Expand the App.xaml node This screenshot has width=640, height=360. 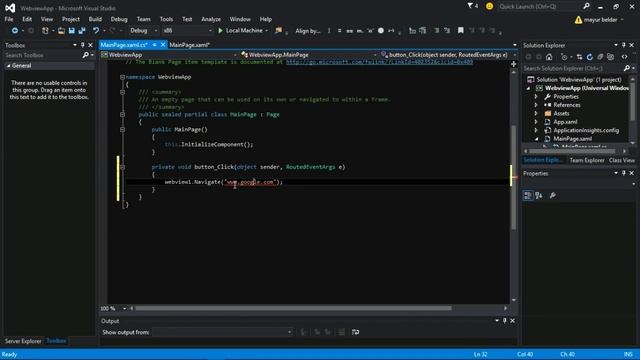(x=536, y=122)
